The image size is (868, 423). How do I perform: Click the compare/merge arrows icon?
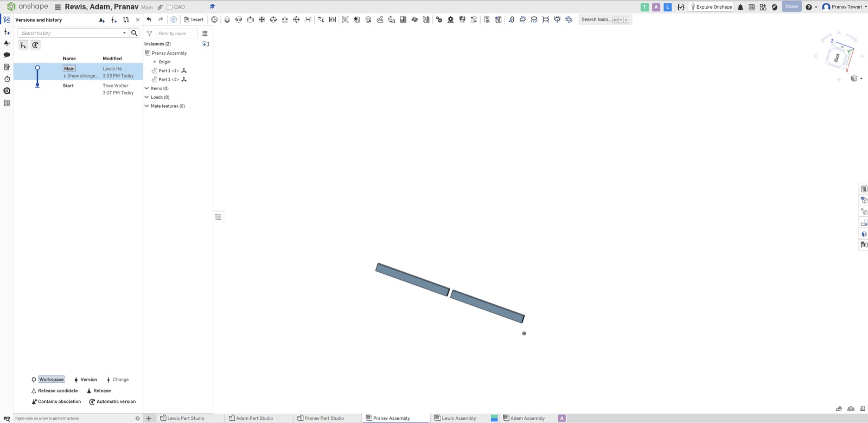point(126,20)
